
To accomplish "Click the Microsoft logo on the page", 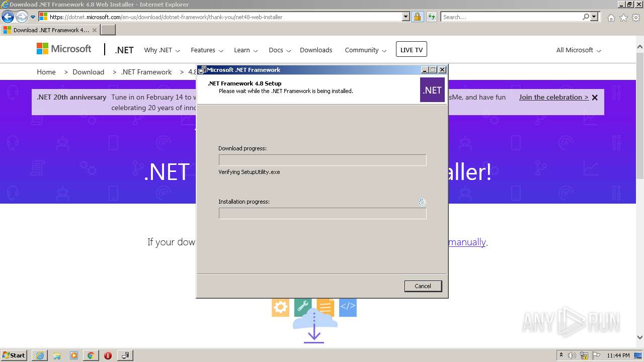I will 64,49.
